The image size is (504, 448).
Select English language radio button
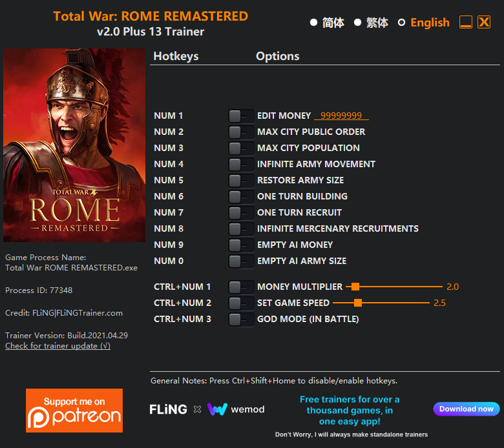tap(401, 23)
